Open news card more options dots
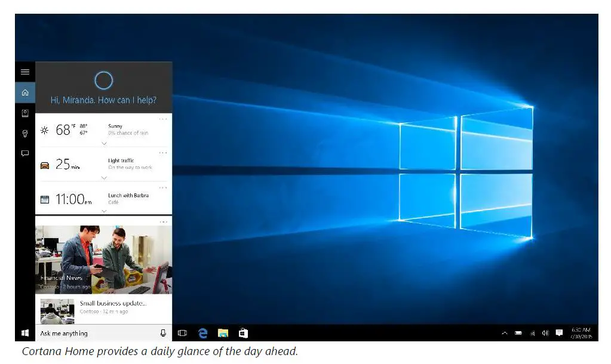The height and width of the screenshot is (364, 611). point(163,222)
